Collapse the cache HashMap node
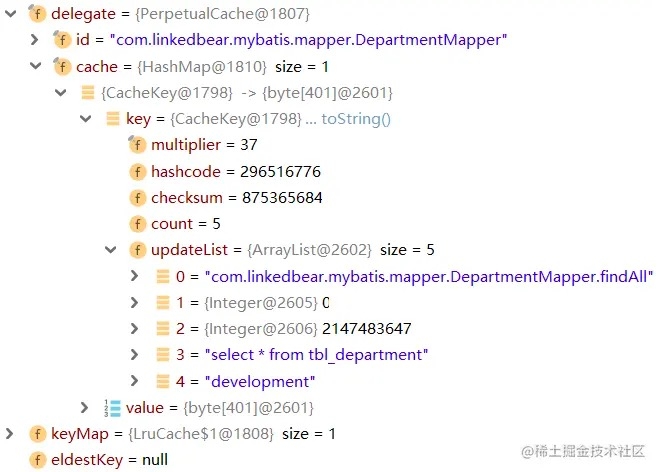The width and height of the screenshot is (659, 472). (x=35, y=67)
